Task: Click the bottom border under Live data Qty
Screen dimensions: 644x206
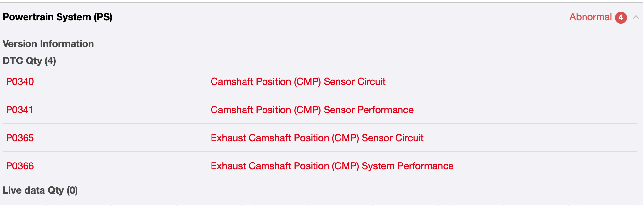Action: click(322, 205)
